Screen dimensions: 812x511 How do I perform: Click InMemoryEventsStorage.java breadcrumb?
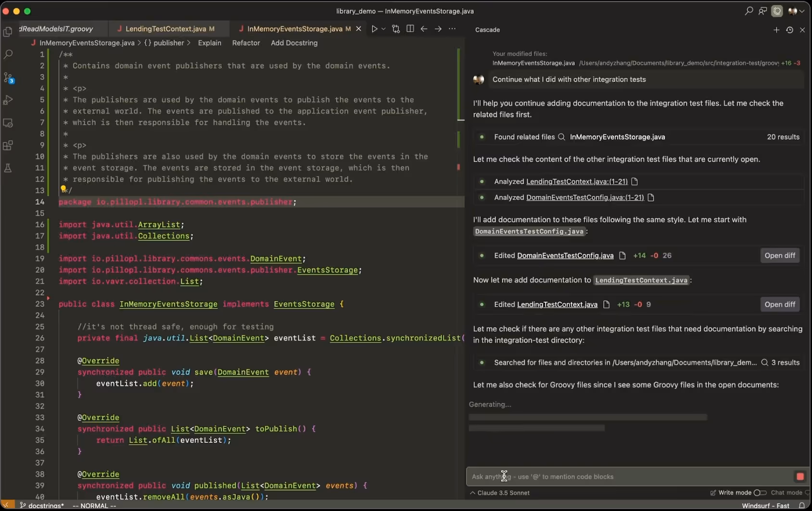87,43
